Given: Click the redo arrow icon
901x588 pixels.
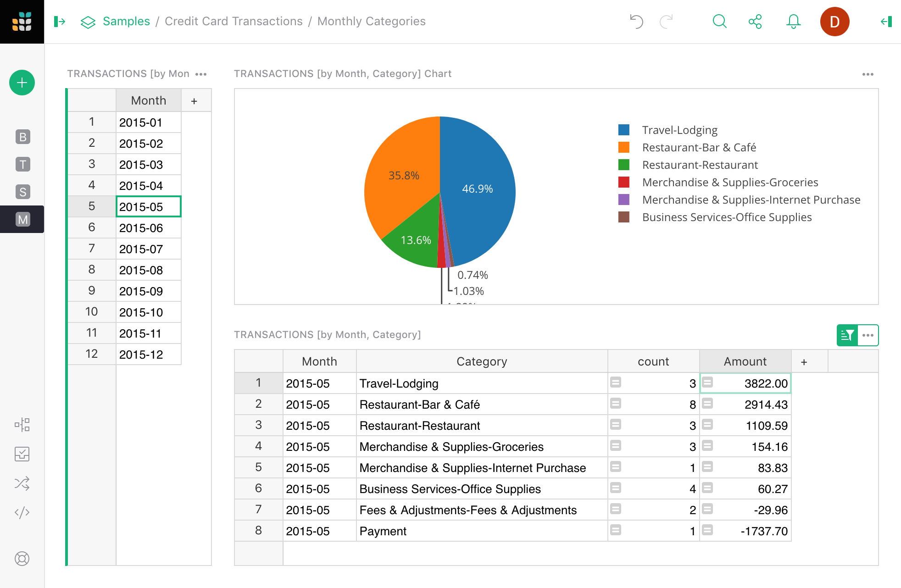Looking at the screenshot, I should pos(667,22).
